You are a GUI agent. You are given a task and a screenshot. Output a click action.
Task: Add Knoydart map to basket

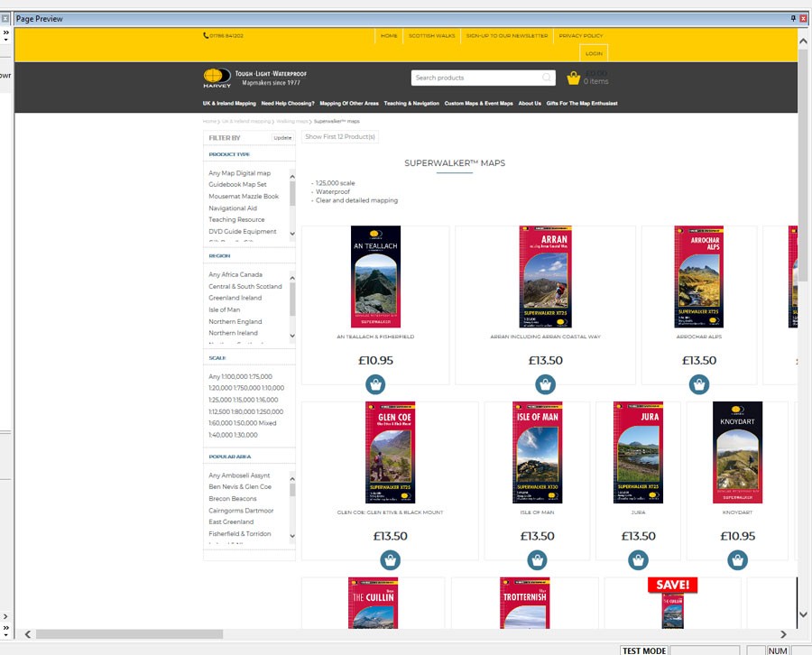click(737, 560)
